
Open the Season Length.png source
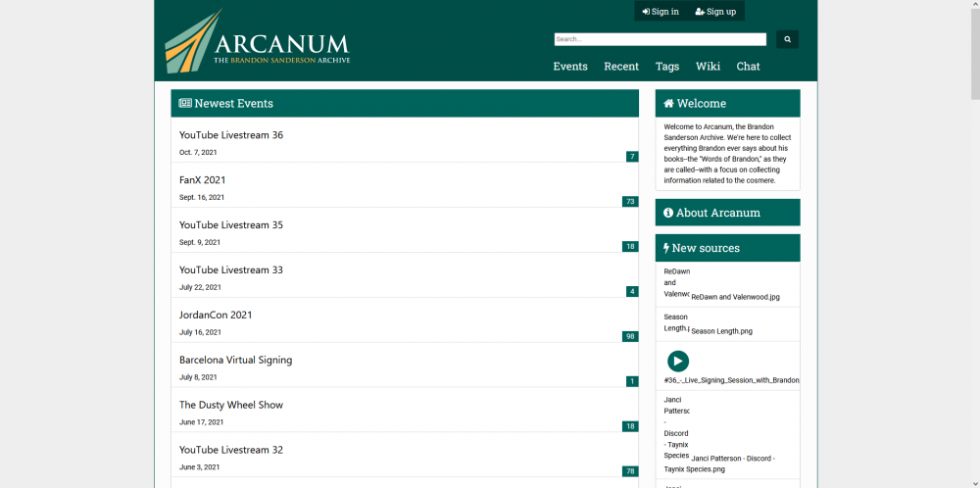(x=721, y=331)
